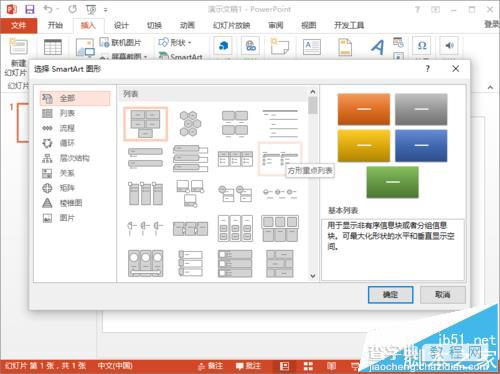Pick the circle accent boxes layout

tap(235, 194)
